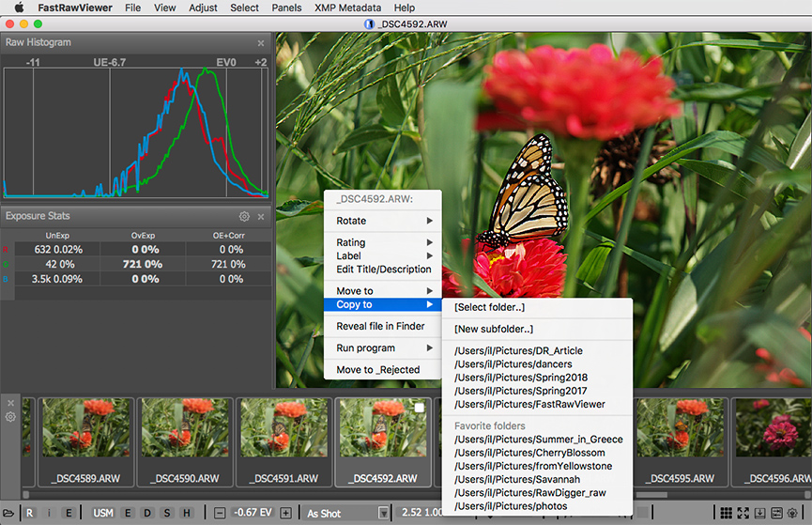Choose Reveal file in Finder

click(380, 327)
